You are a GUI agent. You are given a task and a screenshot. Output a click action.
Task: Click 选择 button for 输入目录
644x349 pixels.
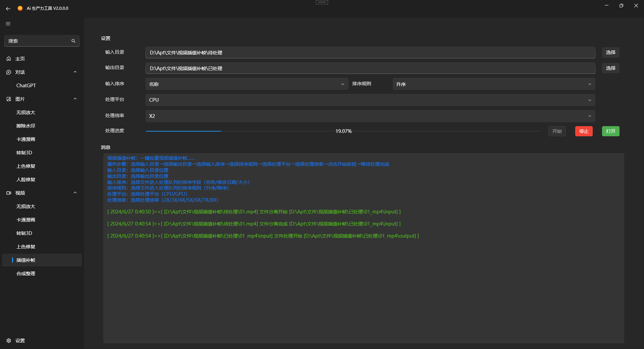click(610, 52)
